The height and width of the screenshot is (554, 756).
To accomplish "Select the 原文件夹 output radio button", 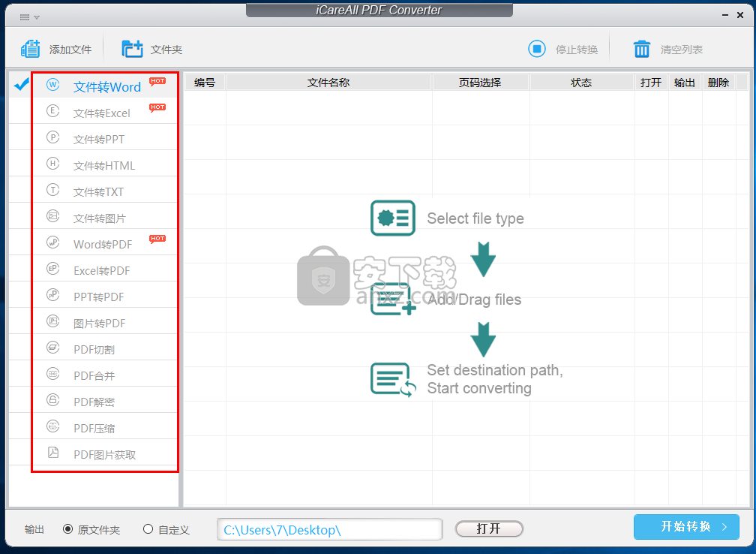I will [68, 529].
